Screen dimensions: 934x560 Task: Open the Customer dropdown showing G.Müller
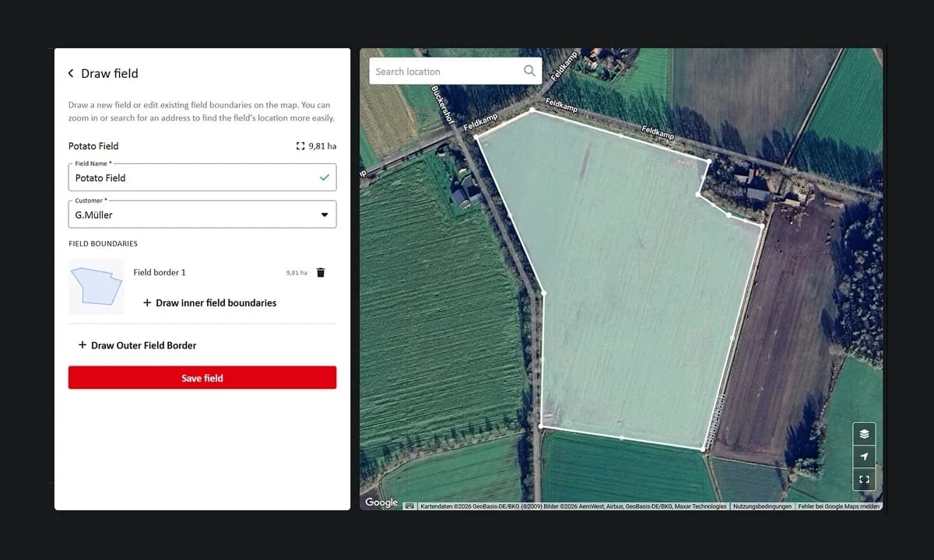(x=202, y=215)
